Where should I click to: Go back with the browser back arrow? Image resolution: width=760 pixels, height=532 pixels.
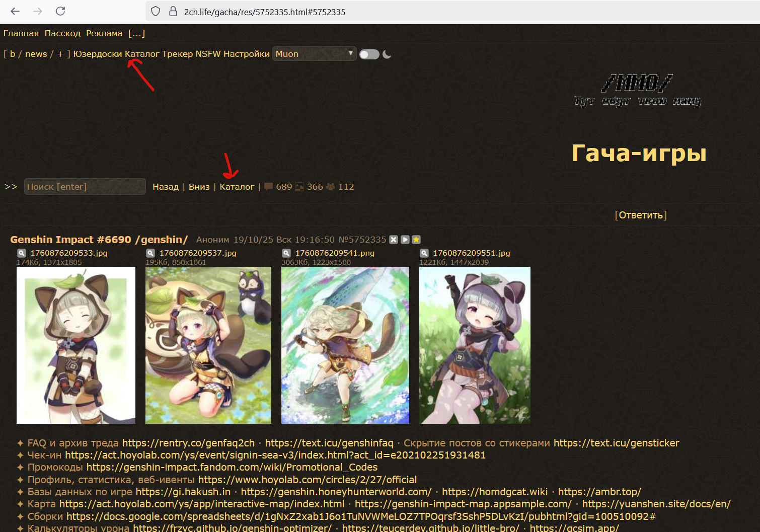(15, 11)
